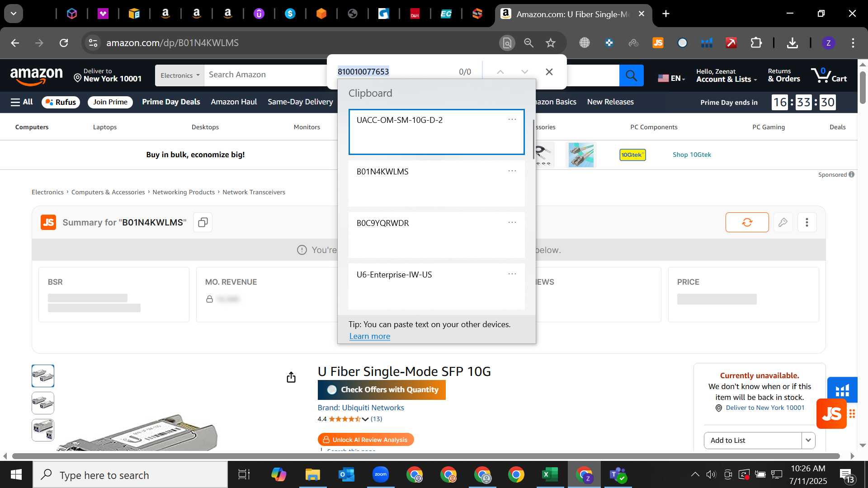Open Chrome's three-dot menu

pos(853,43)
